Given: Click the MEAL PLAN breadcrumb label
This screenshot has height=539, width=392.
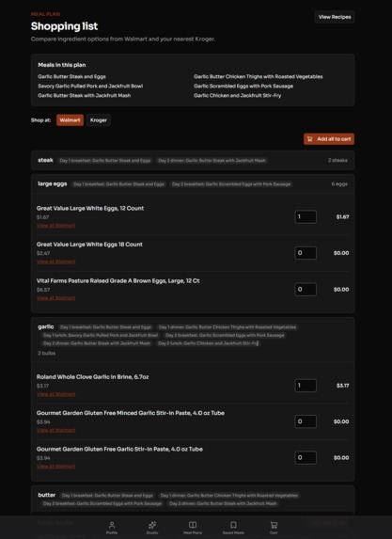Looking at the screenshot, I should tap(45, 14).
